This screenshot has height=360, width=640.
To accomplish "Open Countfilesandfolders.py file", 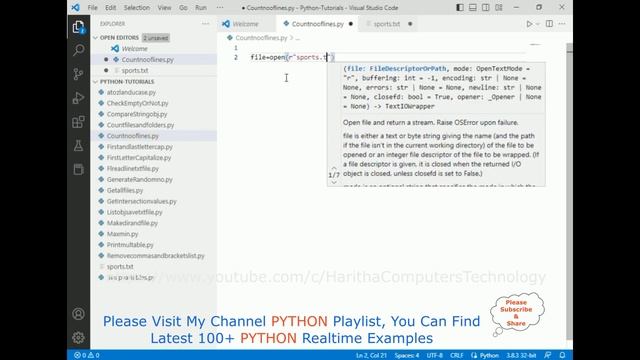I will tap(140, 125).
